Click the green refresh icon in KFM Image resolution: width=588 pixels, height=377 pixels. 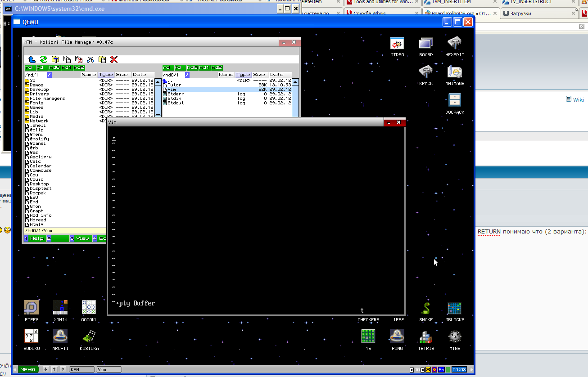click(44, 59)
